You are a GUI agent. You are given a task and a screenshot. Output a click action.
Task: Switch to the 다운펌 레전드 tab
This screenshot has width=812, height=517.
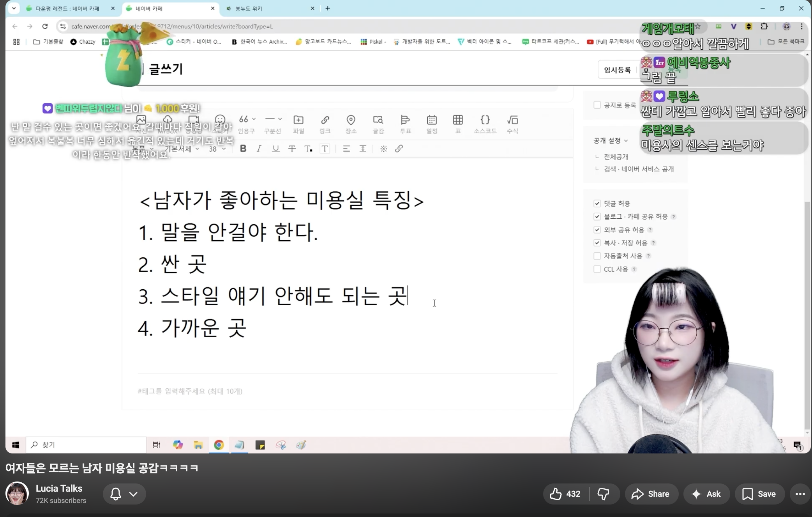(x=67, y=9)
